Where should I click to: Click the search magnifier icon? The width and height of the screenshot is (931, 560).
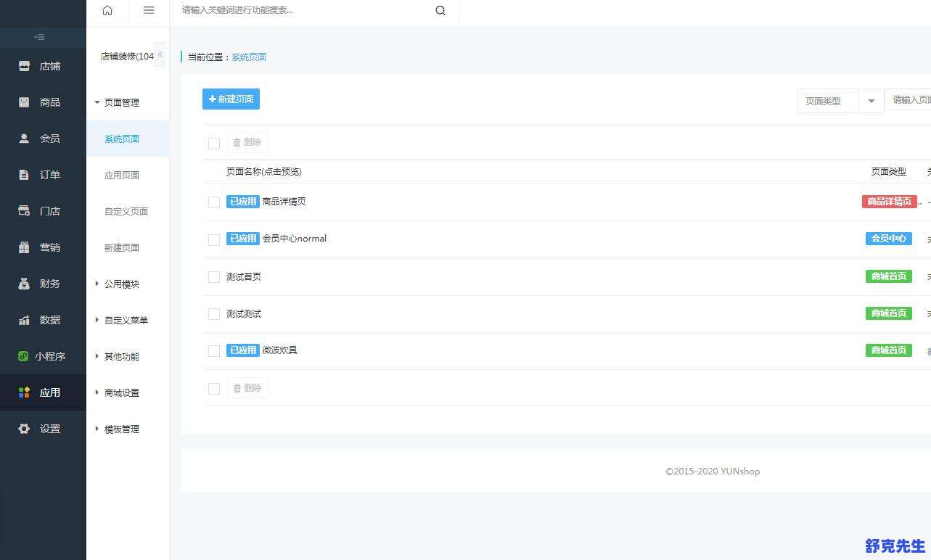coord(440,11)
